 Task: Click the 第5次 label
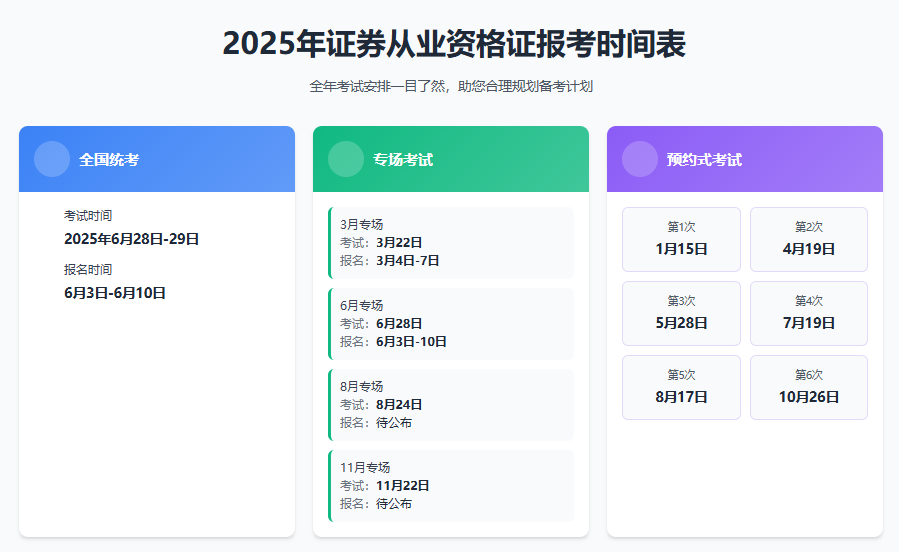click(x=681, y=375)
